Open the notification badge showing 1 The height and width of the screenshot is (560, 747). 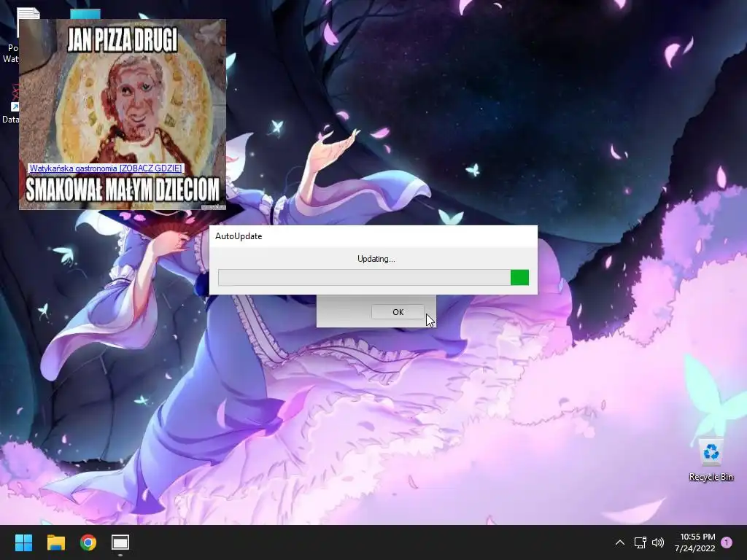(x=727, y=542)
